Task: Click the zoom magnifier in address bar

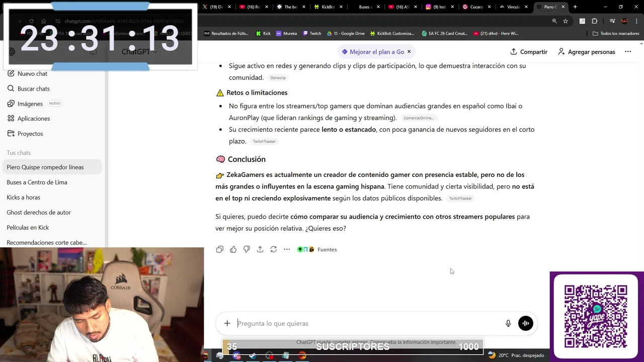Action: pyautogui.click(x=554, y=21)
